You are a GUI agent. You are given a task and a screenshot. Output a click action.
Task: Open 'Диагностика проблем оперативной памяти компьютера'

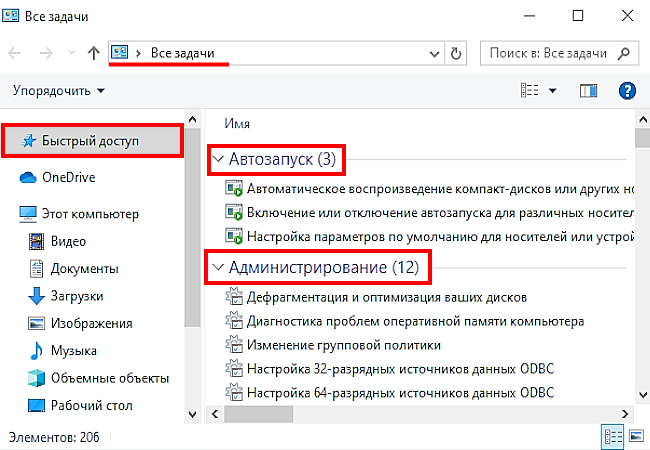pyautogui.click(x=405, y=321)
